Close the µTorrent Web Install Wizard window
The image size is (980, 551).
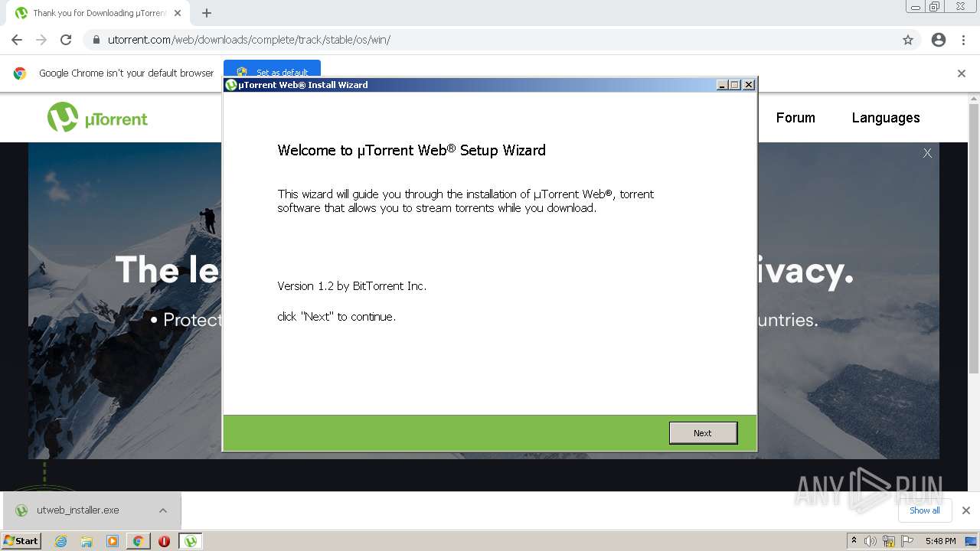pos(749,85)
